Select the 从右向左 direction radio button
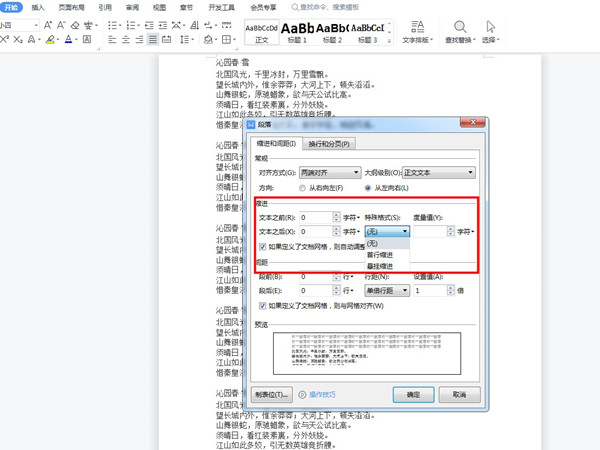Screen dimensions: 600x450 pos(303,188)
